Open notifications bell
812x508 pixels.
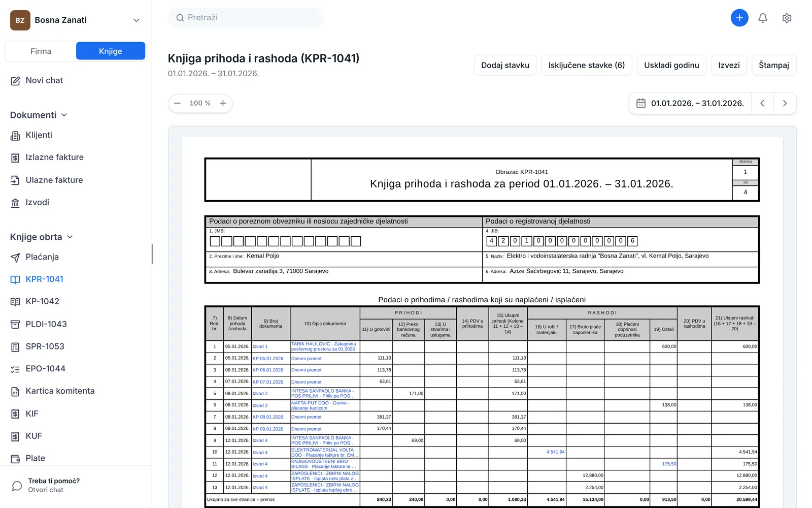(x=763, y=18)
